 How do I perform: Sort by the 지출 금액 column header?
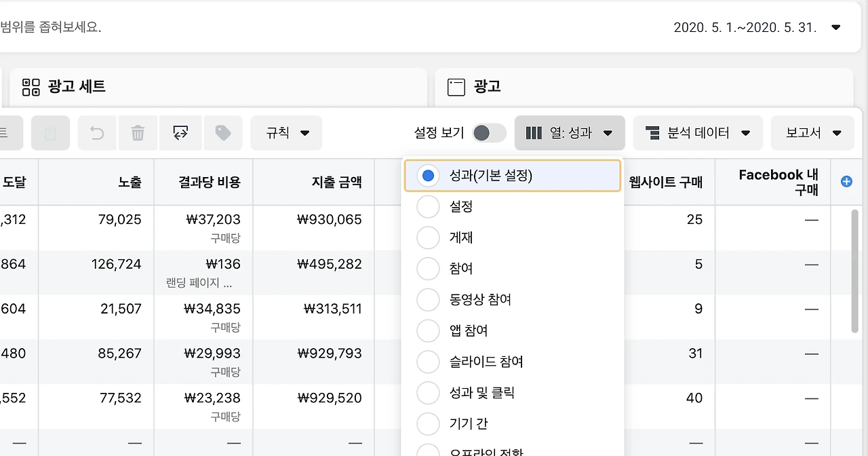click(x=337, y=182)
